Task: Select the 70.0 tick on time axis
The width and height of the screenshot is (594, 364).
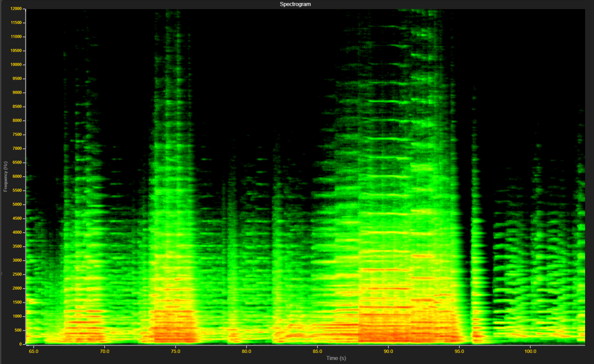Action: (x=105, y=351)
